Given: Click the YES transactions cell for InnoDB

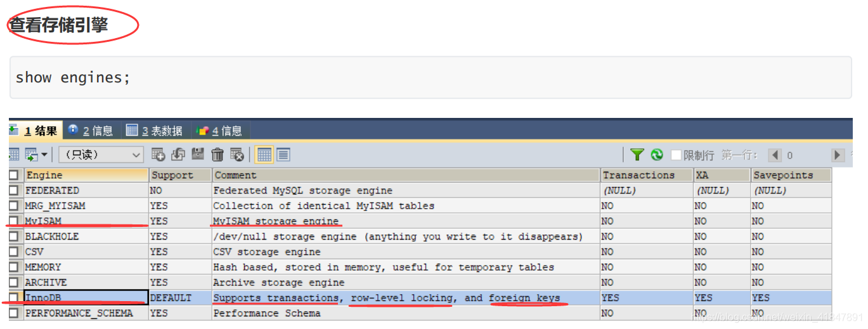Looking at the screenshot, I should click(x=647, y=297).
